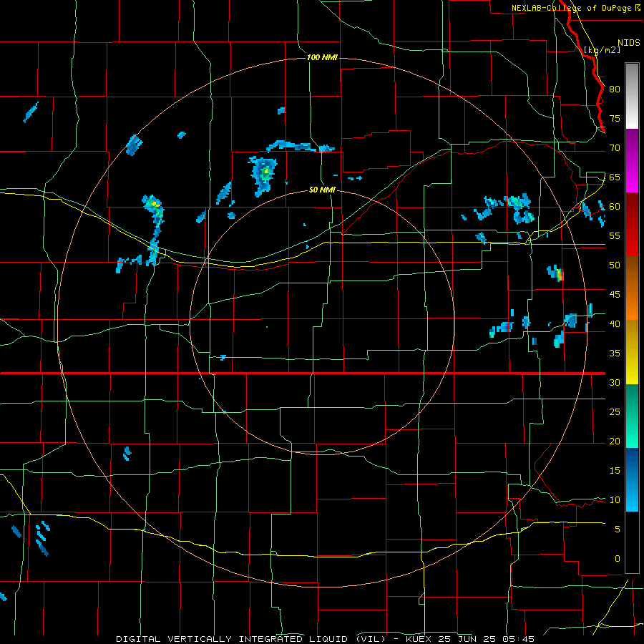Click the "50 NMI" range ring label

(x=322, y=190)
